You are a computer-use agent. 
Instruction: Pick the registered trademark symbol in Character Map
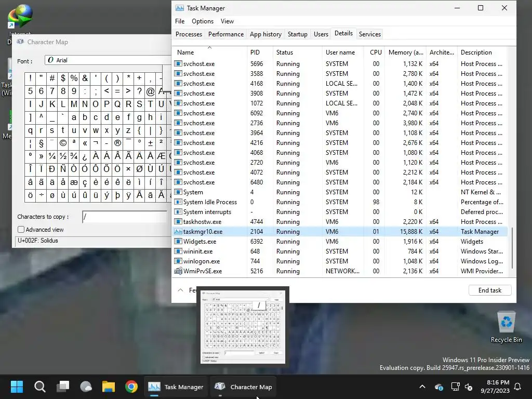tap(117, 143)
